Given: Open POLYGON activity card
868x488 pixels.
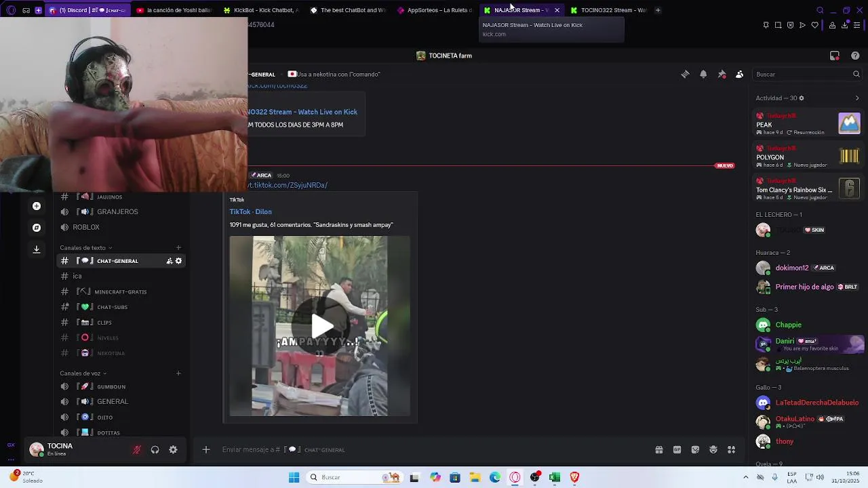Looking at the screenshot, I should (x=808, y=157).
